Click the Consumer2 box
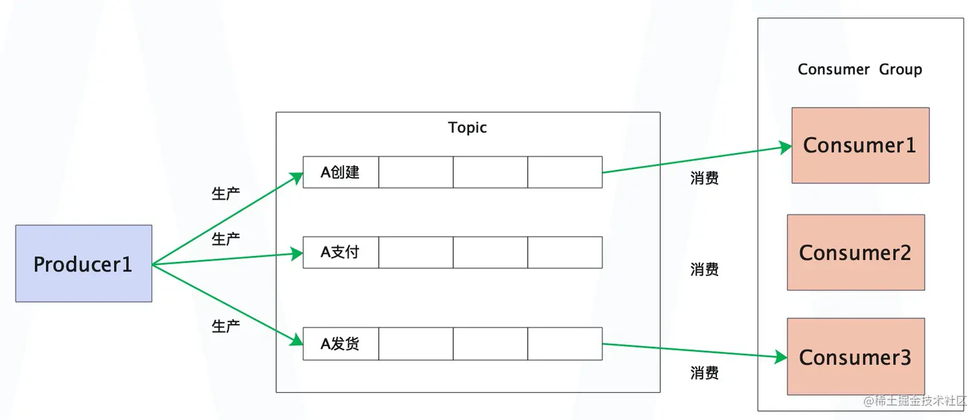The height and width of the screenshot is (420, 980). pos(856,252)
